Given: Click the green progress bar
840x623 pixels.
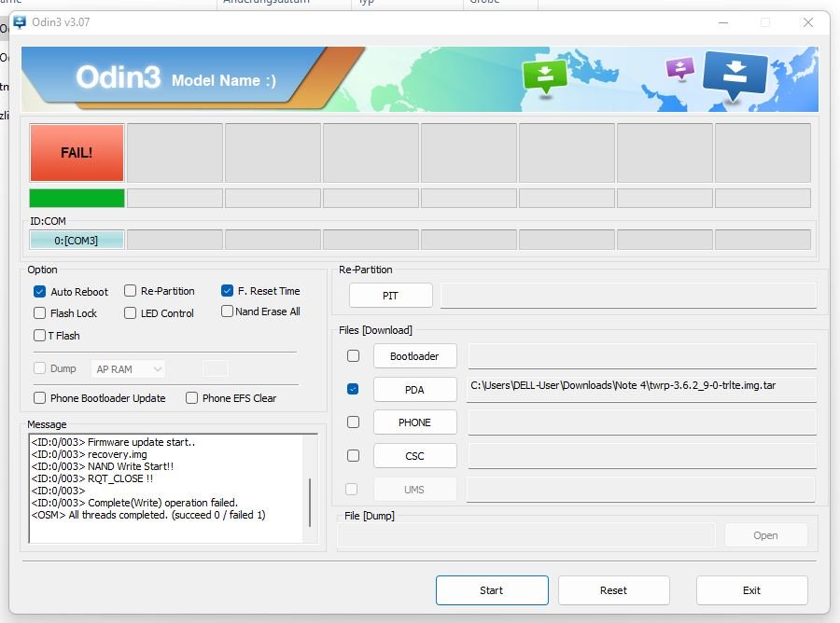Looking at the screenshot, I should (x=77, y=198).
